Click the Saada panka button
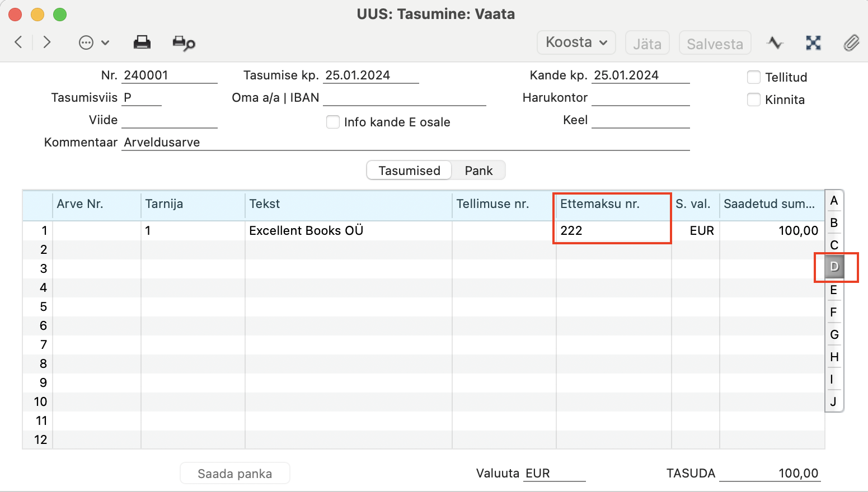Screen dimensions: 868x492 (235, 474)
